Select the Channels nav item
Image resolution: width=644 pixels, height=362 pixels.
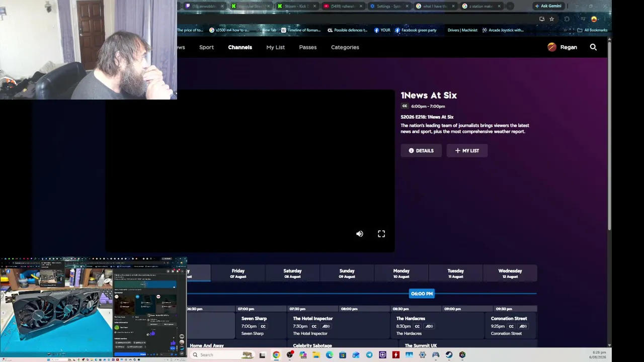coord(240,47)
